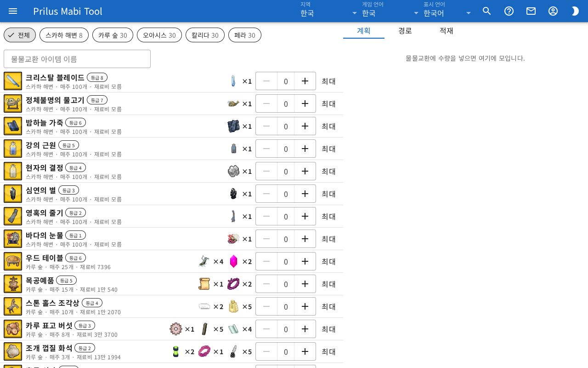Increase quantity for 카루 표고 버섯
This screenshot has width=588, height=368.
[305, 329]
